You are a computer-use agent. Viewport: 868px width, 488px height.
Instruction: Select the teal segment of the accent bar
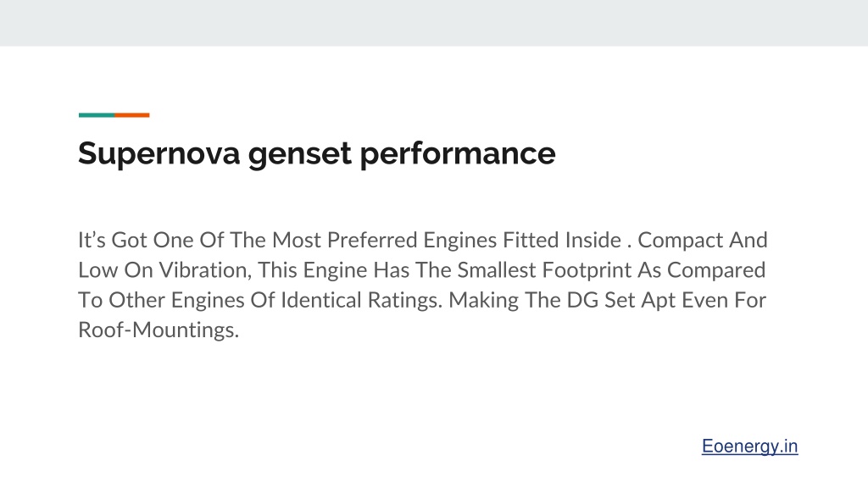97,115
